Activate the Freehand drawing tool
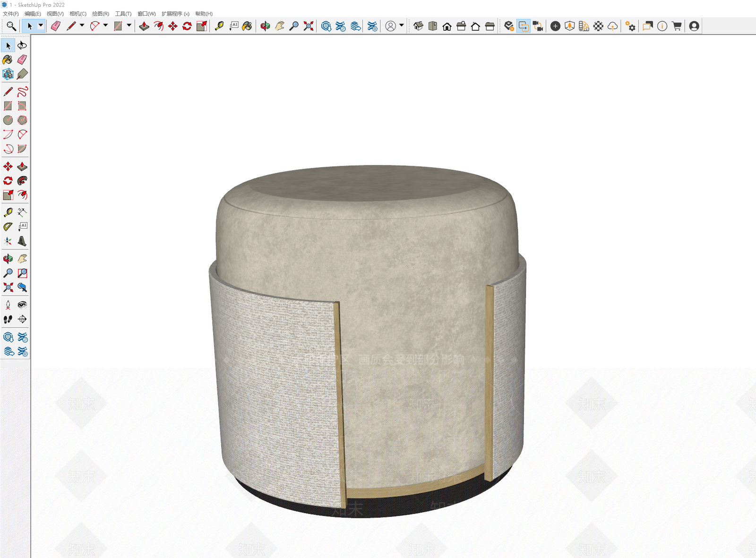 pos(22,91)
